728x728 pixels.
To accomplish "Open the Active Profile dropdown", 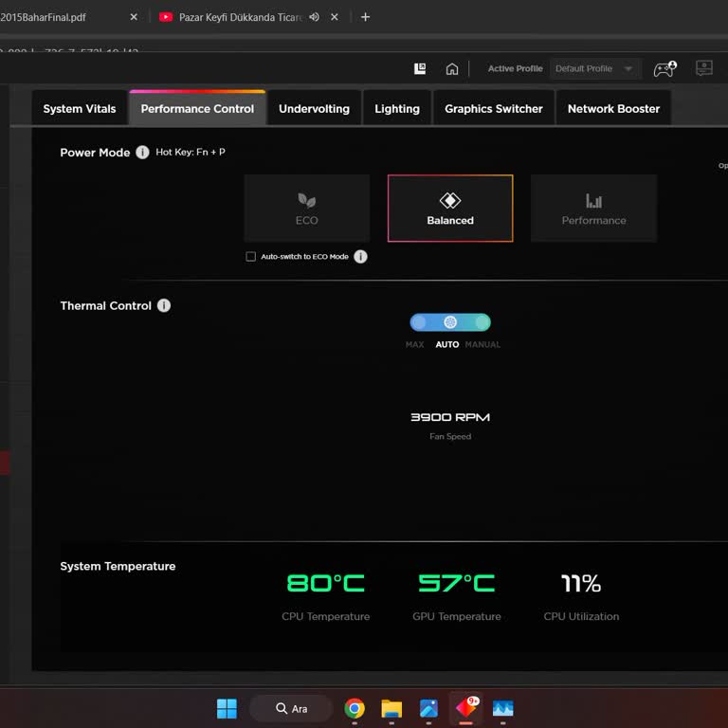I will [595, 68].
